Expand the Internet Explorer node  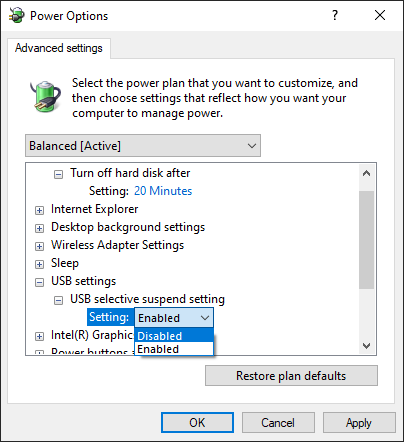pyautogui.click(x=39, y=210)
